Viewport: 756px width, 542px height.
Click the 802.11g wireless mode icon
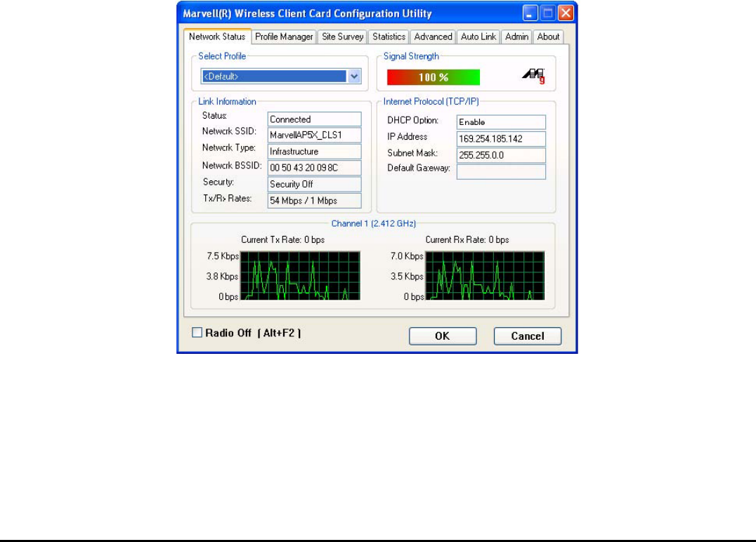pos(534,76)
